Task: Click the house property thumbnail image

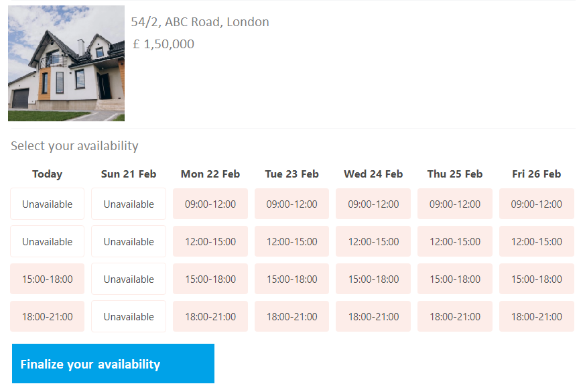Action: [x=66, y=63]
